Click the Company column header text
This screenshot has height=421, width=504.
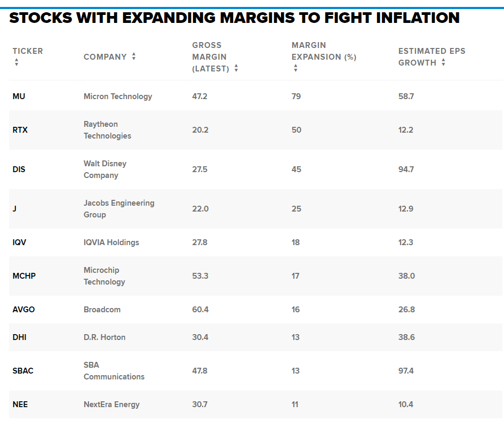[x=105, y=57]
